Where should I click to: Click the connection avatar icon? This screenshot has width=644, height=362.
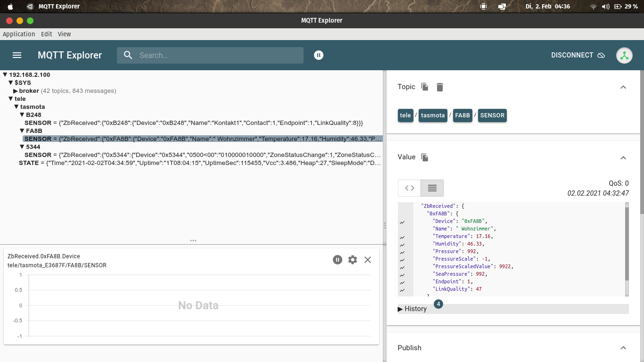[x=624, y=55]
